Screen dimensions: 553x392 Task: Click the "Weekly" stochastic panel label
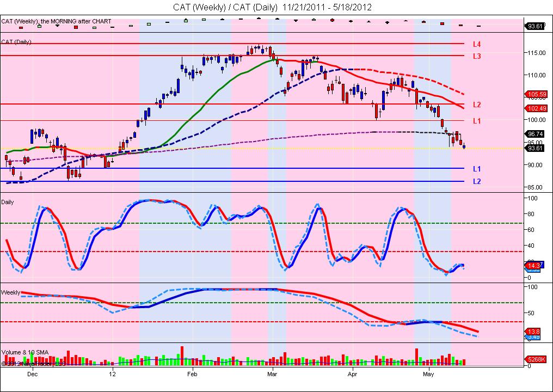[10, 292]
